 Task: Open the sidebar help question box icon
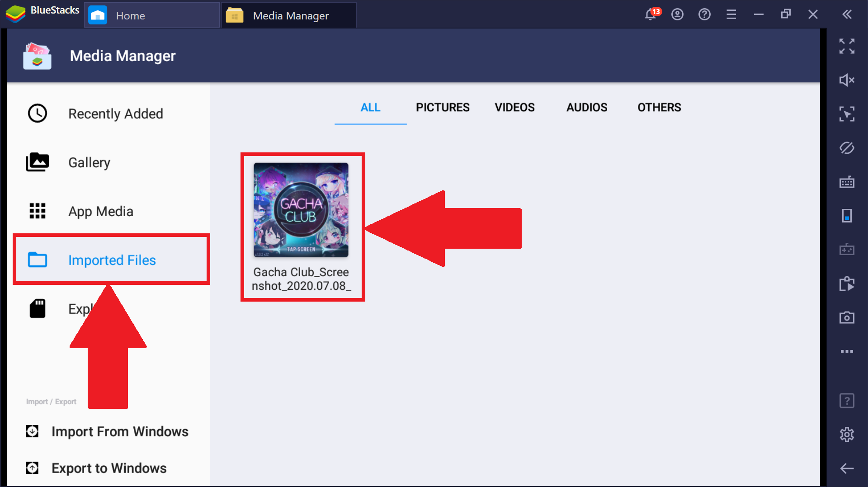[x=847, y=401]
